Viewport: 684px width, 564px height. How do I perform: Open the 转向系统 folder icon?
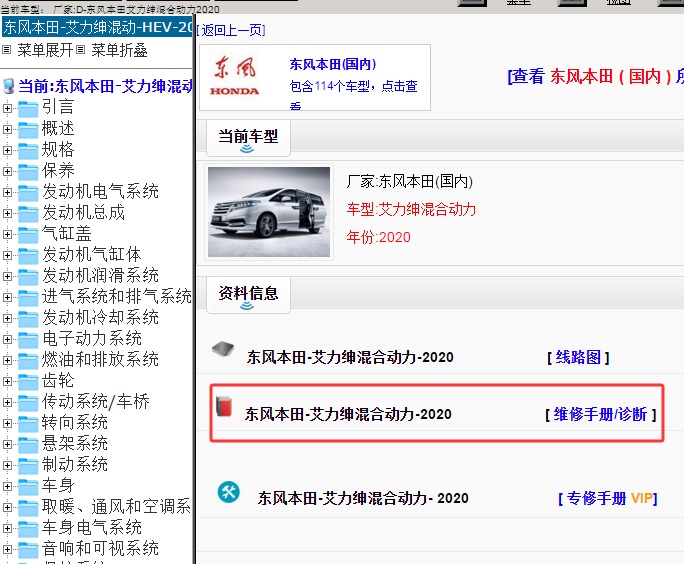28,424
